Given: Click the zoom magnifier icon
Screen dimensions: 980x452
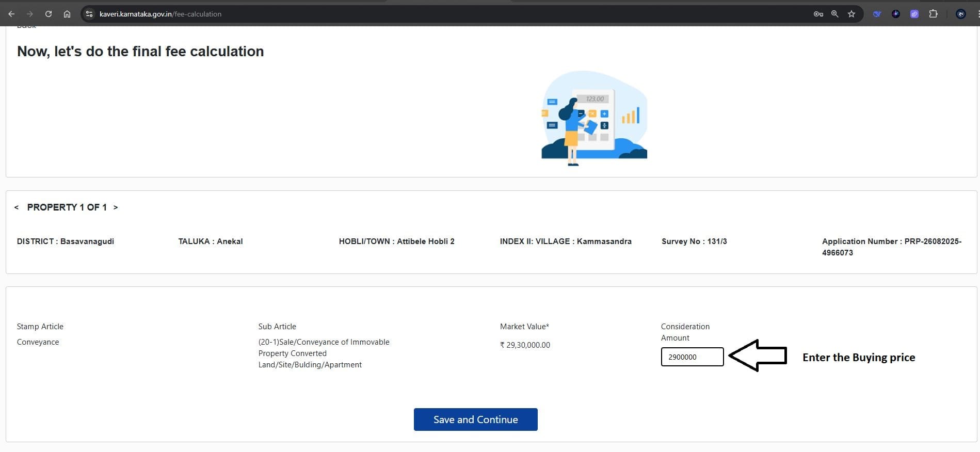Looking at the screenshot, I should click(834, 14).
